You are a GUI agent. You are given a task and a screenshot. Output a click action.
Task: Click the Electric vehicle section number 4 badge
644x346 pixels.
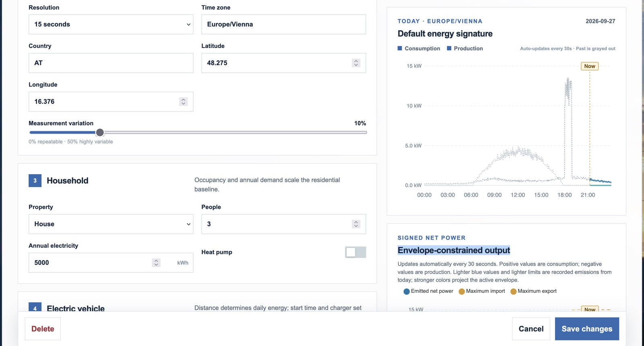pyautogui.click(x=35, y=307)
